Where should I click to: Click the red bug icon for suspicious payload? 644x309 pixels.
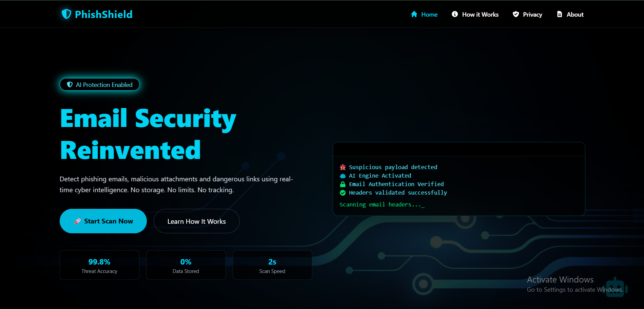coord(343,167)
